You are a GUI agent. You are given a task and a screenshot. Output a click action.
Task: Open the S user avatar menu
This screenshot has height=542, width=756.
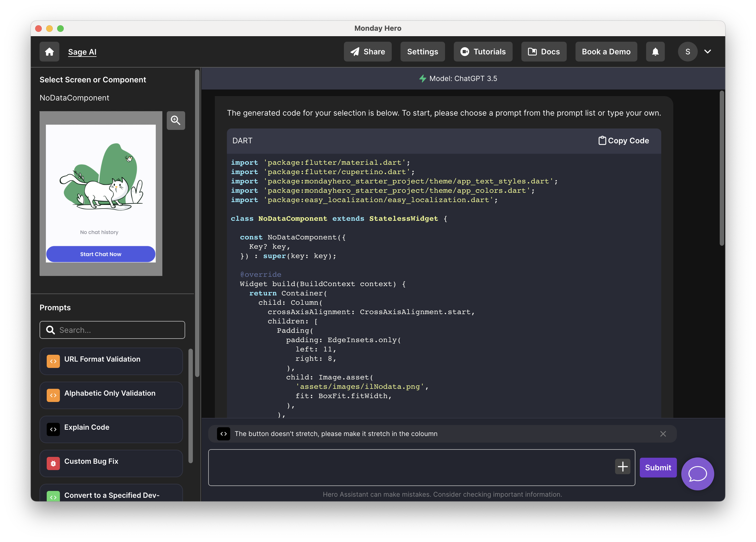coord(687,52)
